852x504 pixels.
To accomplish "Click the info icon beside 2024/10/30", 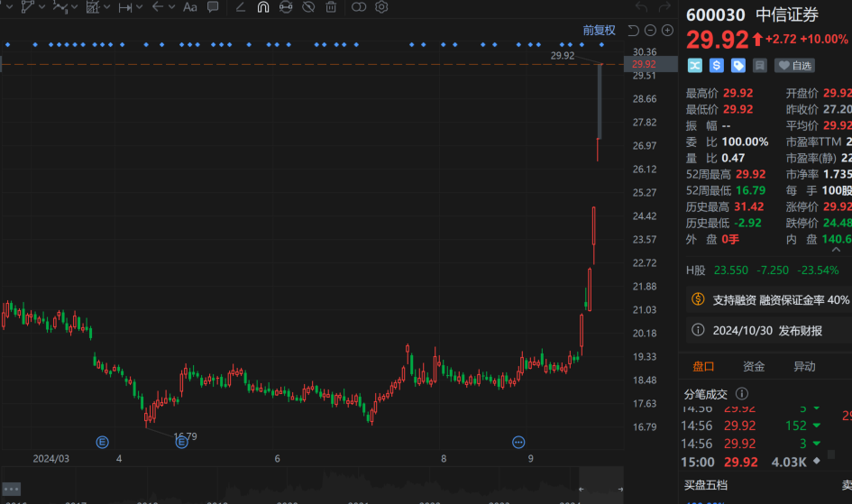I will pyautogui.click(x=698, y=330).
